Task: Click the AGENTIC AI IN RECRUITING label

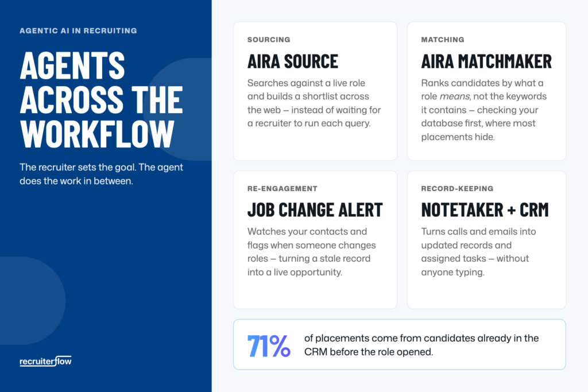Action: (x=78, y=31)
